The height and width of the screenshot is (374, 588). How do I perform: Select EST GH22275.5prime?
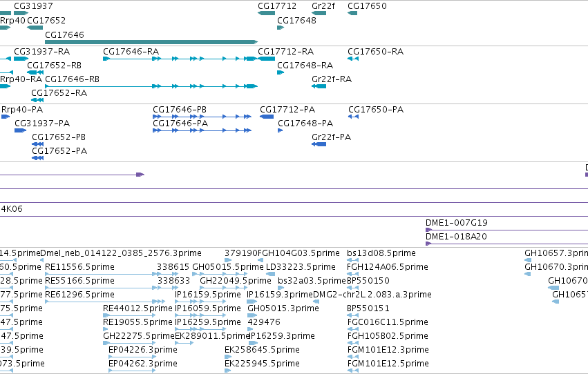(x=129, y=343)
